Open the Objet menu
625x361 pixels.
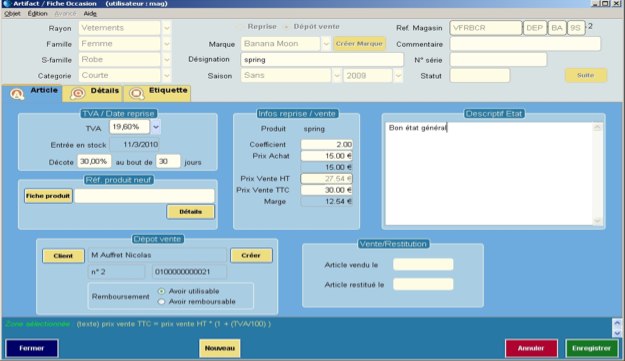point(12,14)
